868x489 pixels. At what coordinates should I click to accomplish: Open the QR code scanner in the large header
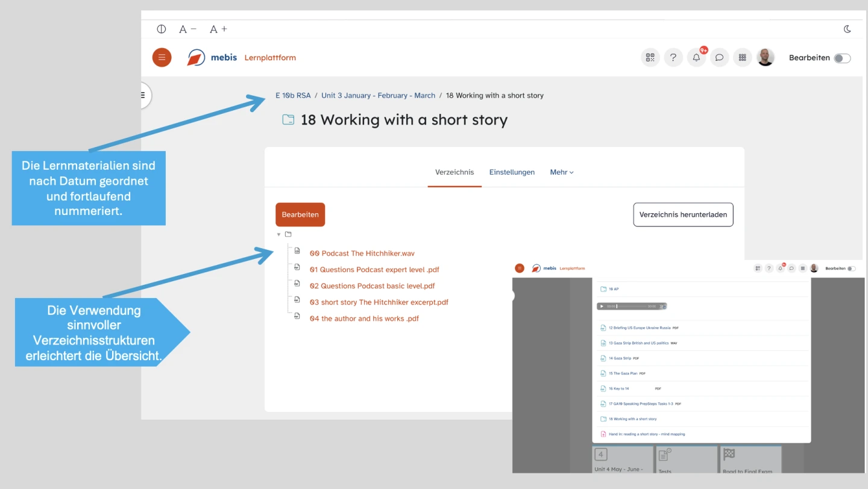(650, 58)
